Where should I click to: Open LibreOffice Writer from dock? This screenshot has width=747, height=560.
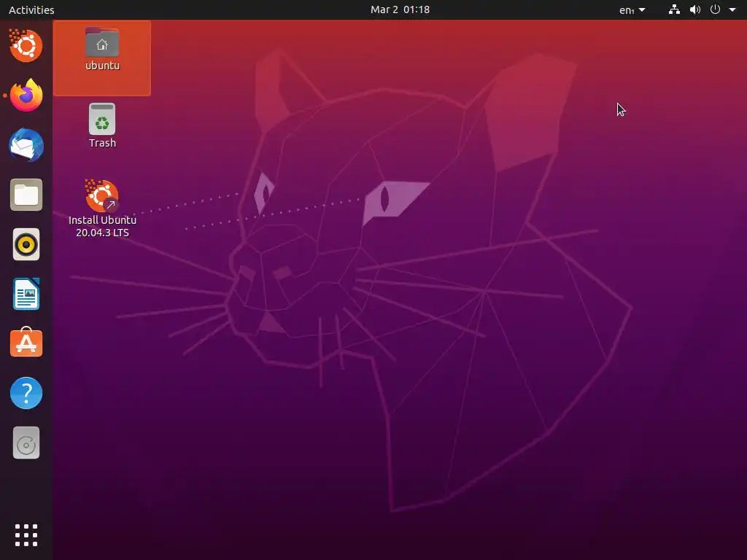point(26,295)
